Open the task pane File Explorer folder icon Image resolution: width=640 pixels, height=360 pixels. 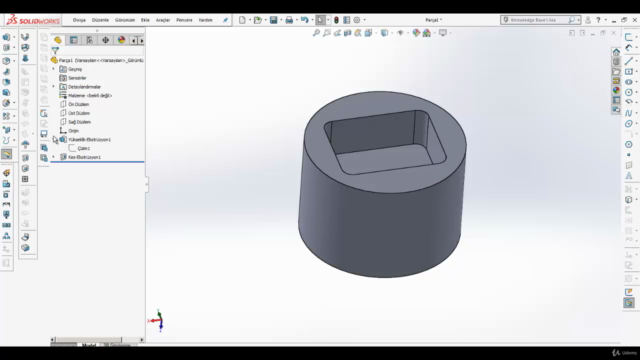[x=616, y=71]
